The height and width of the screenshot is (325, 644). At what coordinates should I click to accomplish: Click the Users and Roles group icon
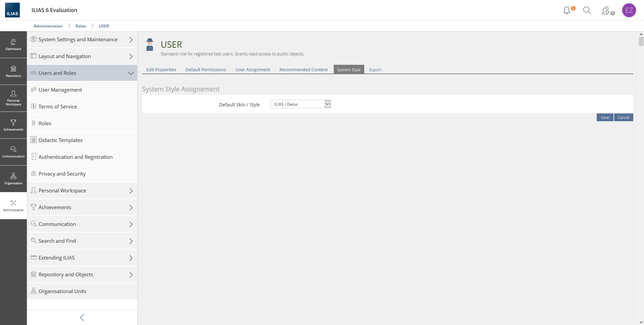pyautogui.click(x=34, y=73)
